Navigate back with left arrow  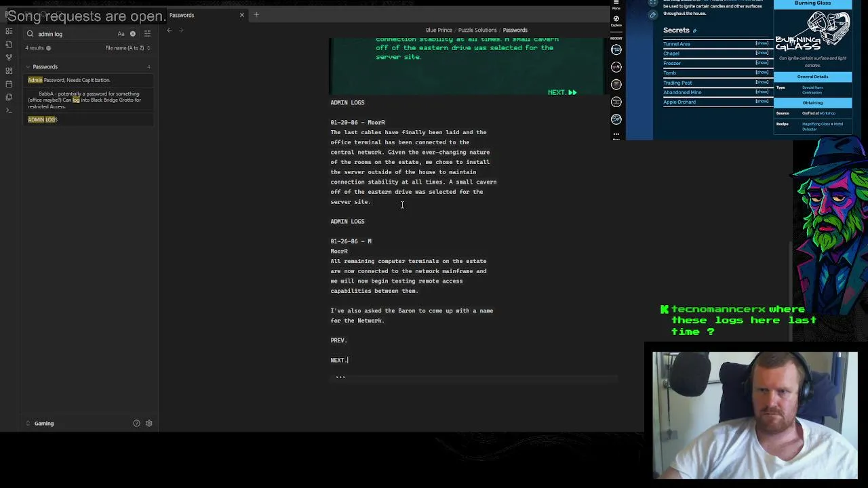coord(169,30)
